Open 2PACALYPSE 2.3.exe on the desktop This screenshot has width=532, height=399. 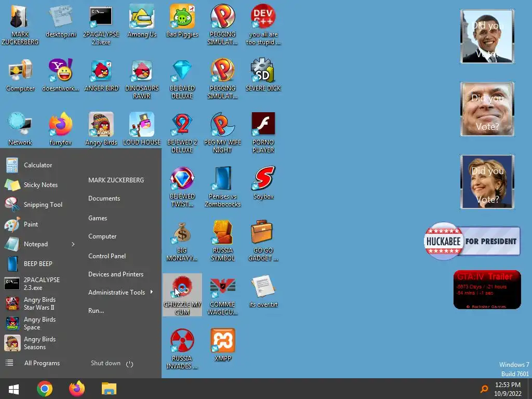point(101,24)
